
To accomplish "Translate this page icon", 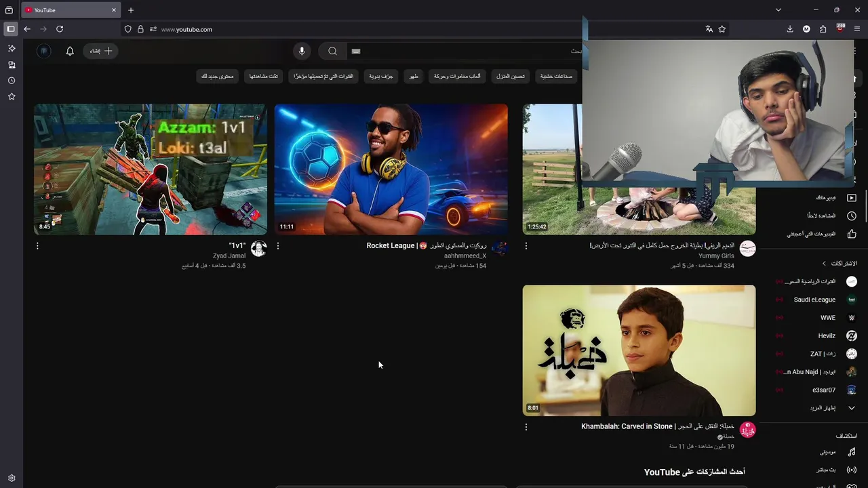I will click(x=709, y=29).
